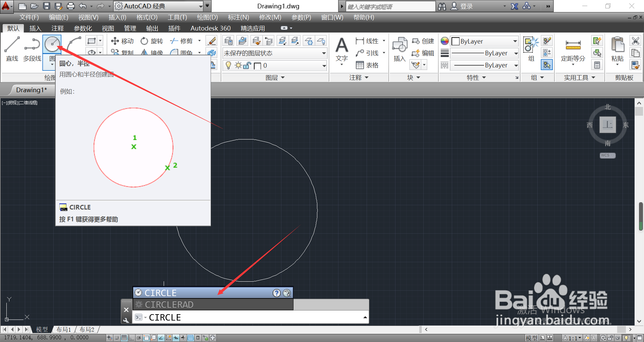Select the Polyline (多段线) tool
Image resolution: width=644 pixels, height=342 pixels.
coord(32,49)
